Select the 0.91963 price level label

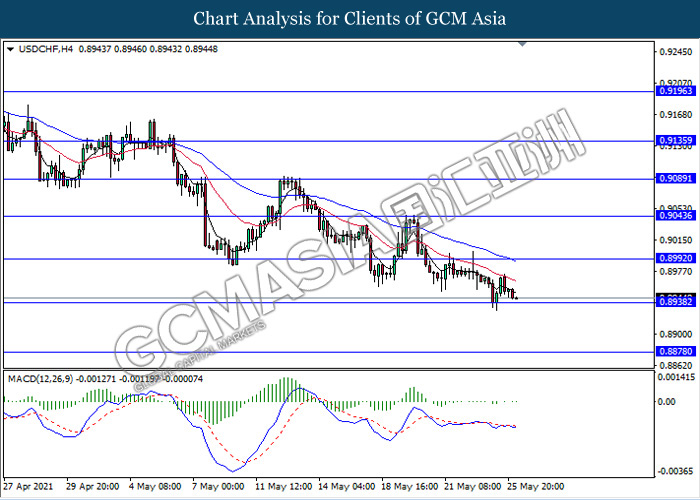[x=675, y=91]
